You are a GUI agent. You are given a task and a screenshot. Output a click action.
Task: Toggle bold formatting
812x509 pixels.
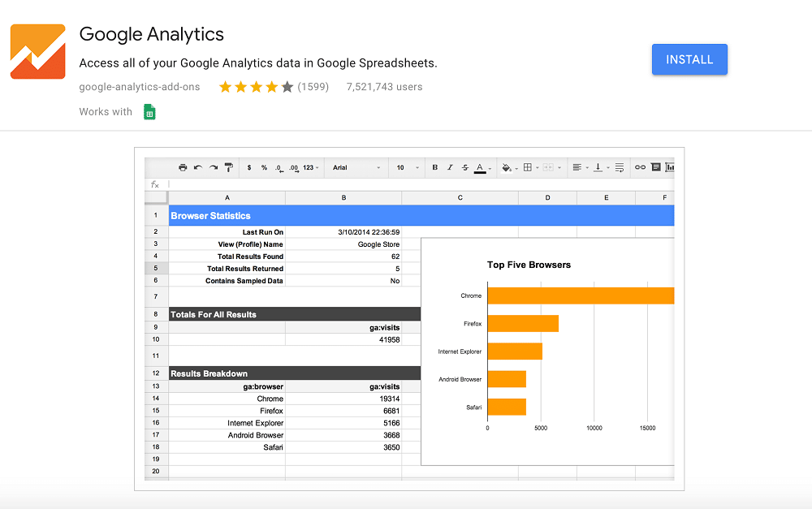tap(435, 167)
